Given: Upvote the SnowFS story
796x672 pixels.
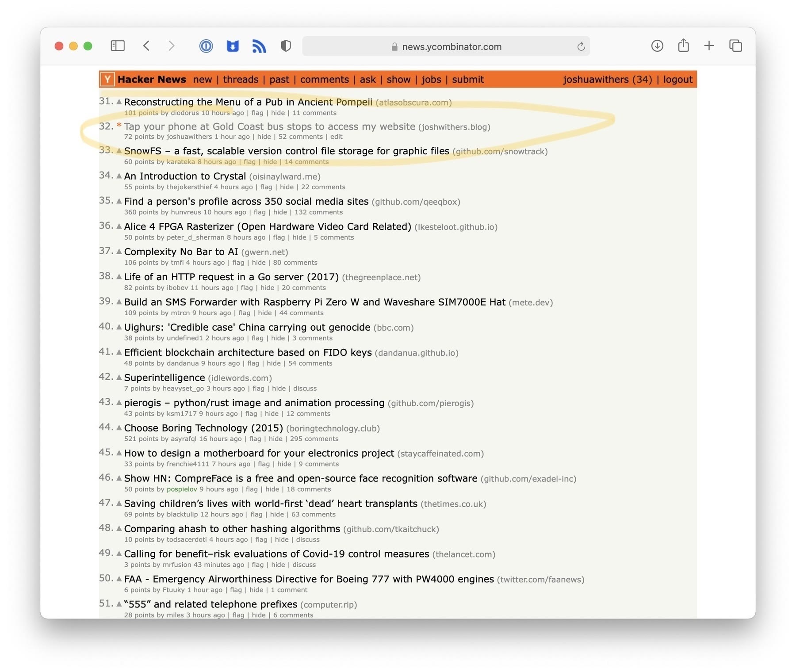Looking at the screenshot, I should [119, 151].
